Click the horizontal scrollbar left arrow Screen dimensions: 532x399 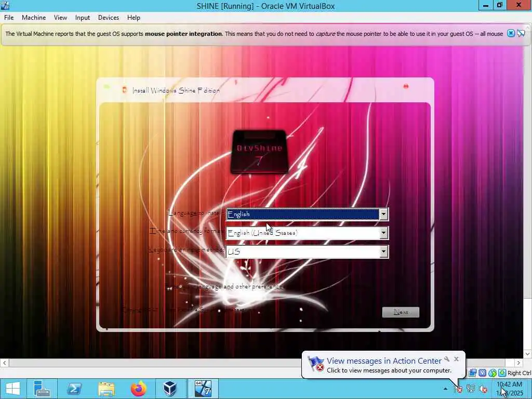point(4,363)
